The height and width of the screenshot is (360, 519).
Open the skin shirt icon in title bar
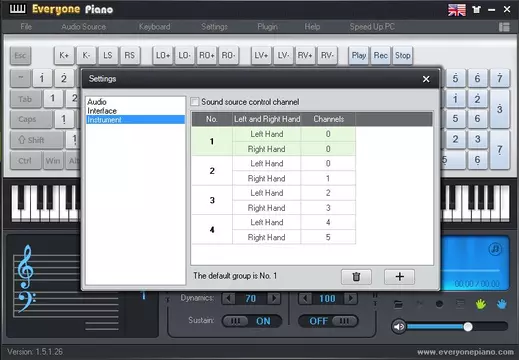tap(476, 10)
